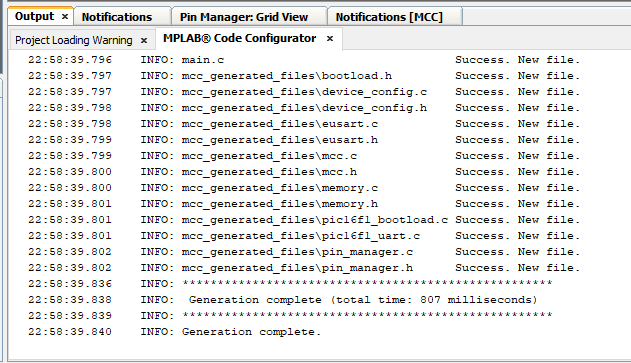Close the MPLAB Code Configurator tab
The width and height of the screenshot is (631, 363).
tap(330, 39)
